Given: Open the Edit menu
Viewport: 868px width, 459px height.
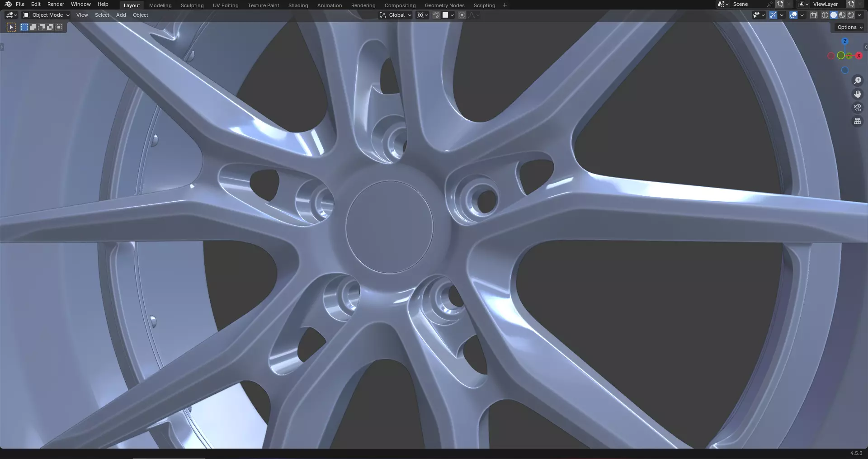Looking at the screenshot, I should pyautogui.click(x=36, y=4).
